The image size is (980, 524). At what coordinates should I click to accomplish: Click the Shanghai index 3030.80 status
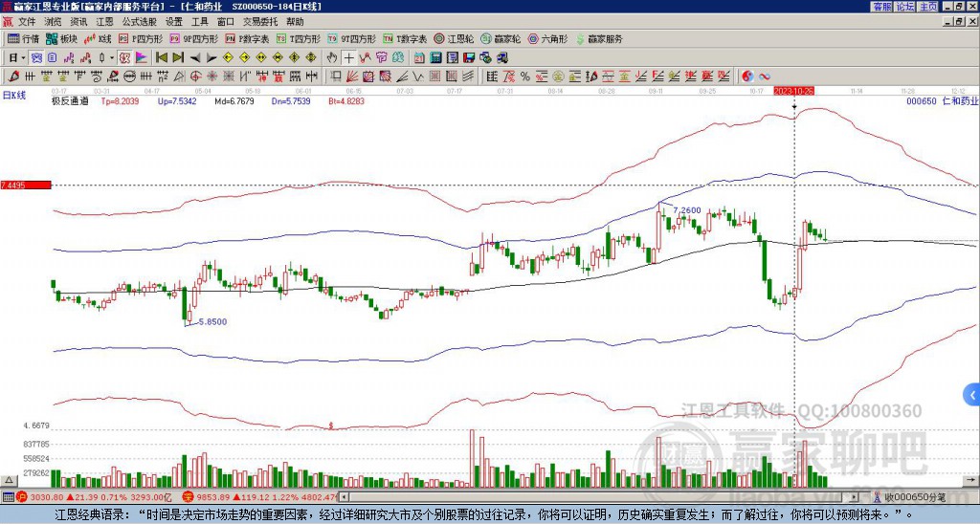(94, 497)
